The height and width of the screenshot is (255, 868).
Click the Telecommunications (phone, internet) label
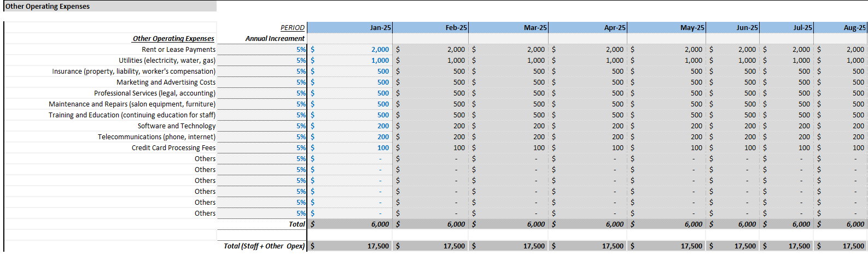click(157, 137)
